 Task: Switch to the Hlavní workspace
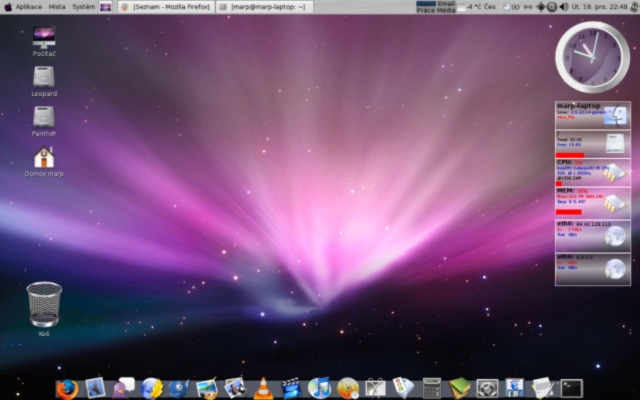click(x=426, y=4)
